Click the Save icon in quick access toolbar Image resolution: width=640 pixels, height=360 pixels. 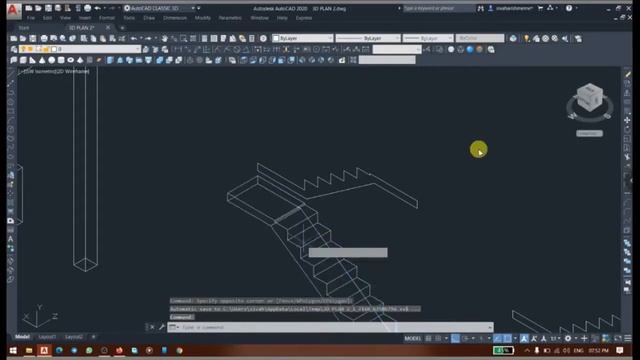[48, 8]
